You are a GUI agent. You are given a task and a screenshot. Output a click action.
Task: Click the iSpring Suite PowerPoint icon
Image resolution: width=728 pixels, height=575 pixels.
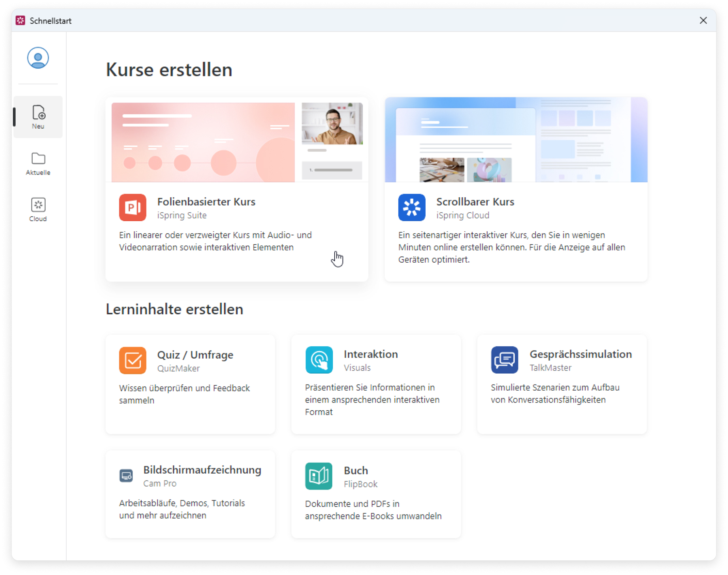[x=132, y=208]
